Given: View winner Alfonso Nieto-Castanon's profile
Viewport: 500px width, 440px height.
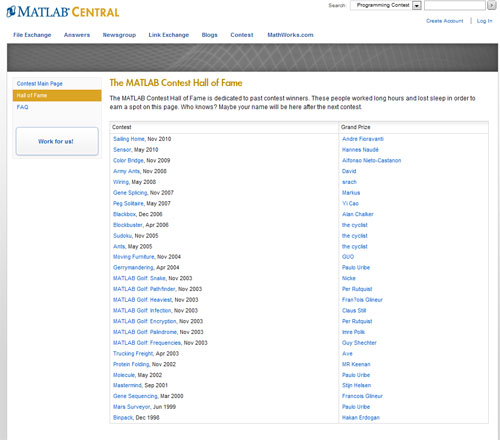Looking at the screenshot, I should point(371,160).
